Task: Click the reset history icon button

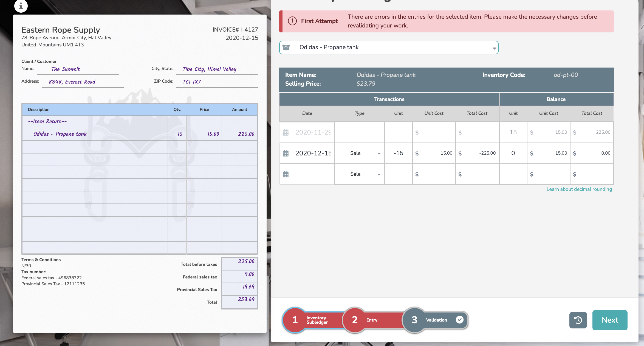Action: (578, 320)
